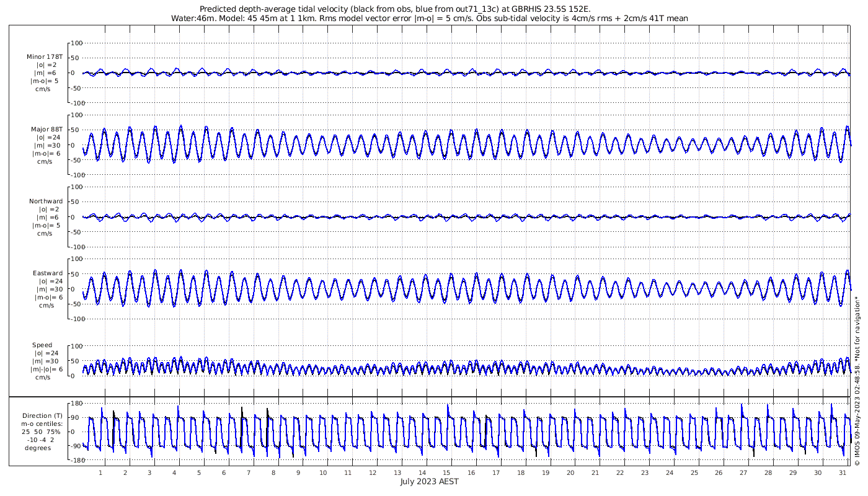
Task: Click the subtitle line starting with 'Water:46m'
Action: pos(429,19)
